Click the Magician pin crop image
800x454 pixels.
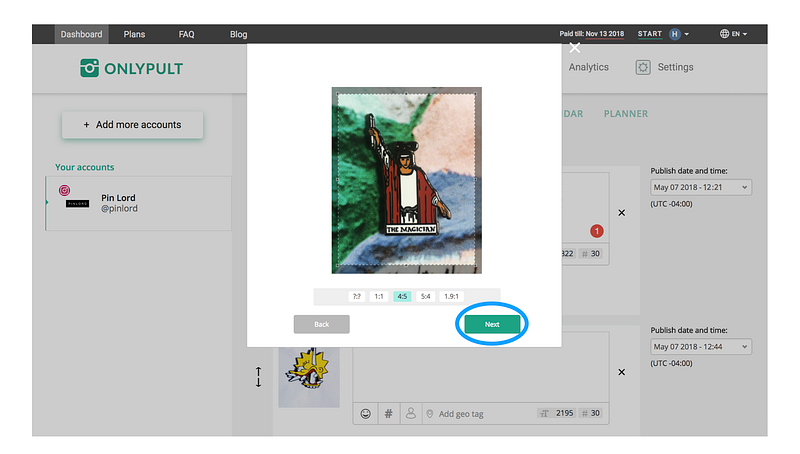click(x=407, y=180)
